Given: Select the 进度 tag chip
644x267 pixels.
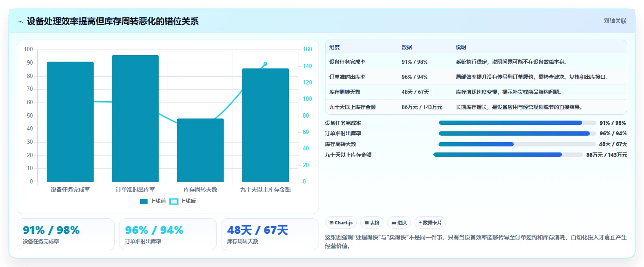Looking at the screenshot, I should (x=399, y=223).
